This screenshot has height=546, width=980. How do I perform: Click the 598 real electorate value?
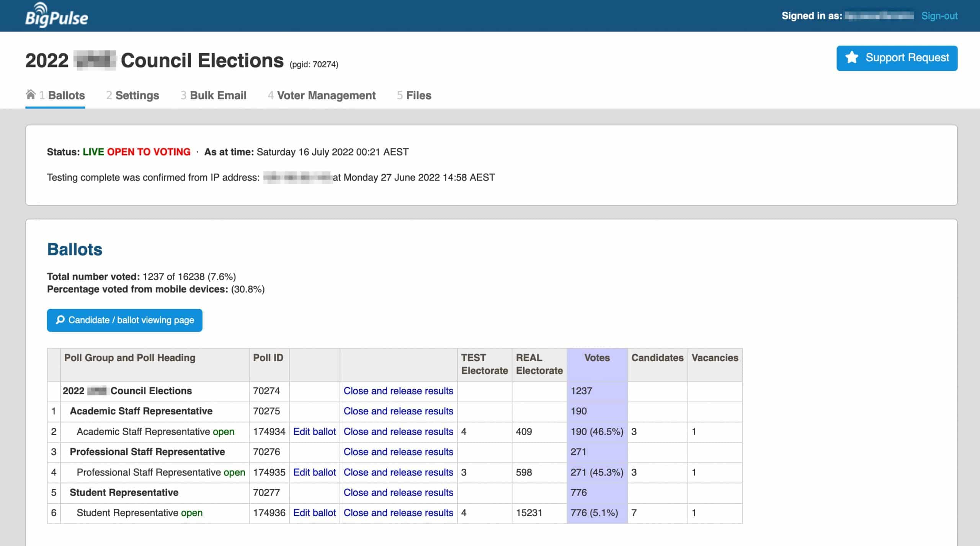click(x=524, y=472)
